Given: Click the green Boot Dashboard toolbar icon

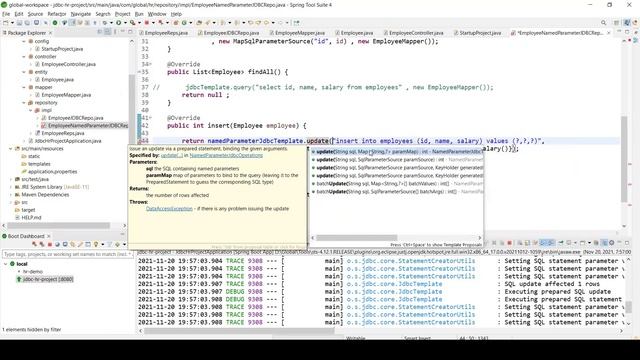Looking at the screenshot, I should tap(55, 23).
